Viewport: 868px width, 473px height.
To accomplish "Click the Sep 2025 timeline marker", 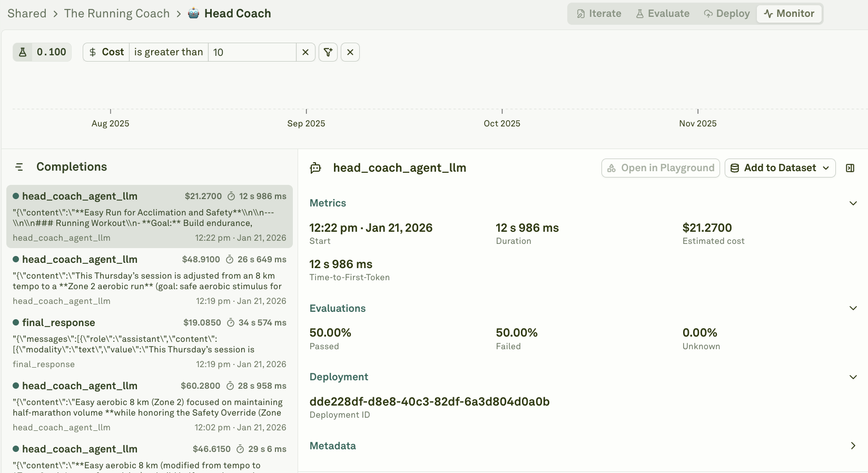I will (x=306, y=123).
